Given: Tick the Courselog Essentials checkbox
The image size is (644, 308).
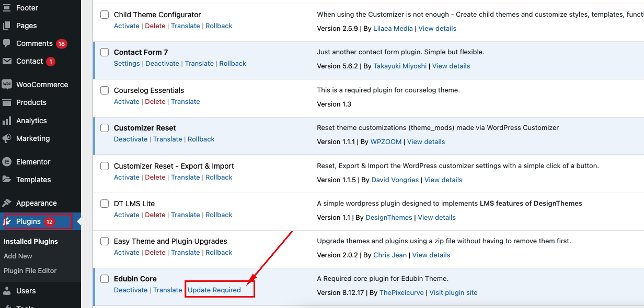Looking at the screenshot, I should 105,90.
